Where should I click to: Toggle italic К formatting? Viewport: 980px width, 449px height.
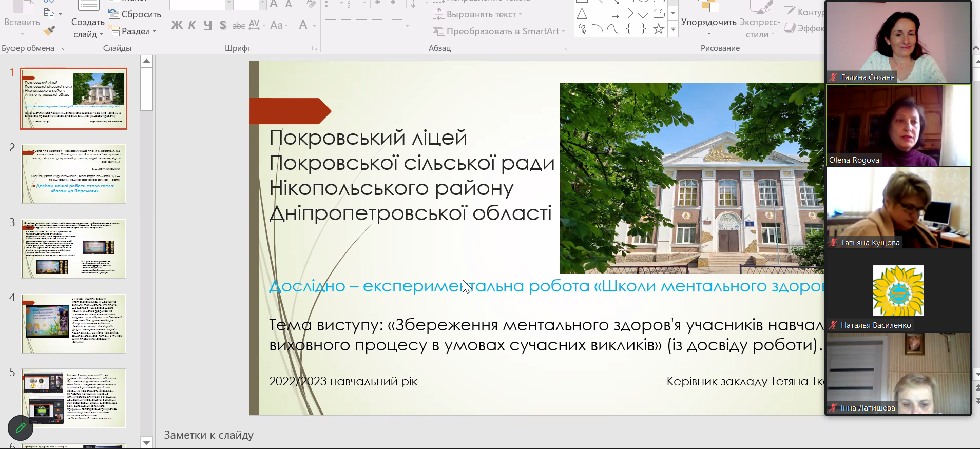[192, 25]
